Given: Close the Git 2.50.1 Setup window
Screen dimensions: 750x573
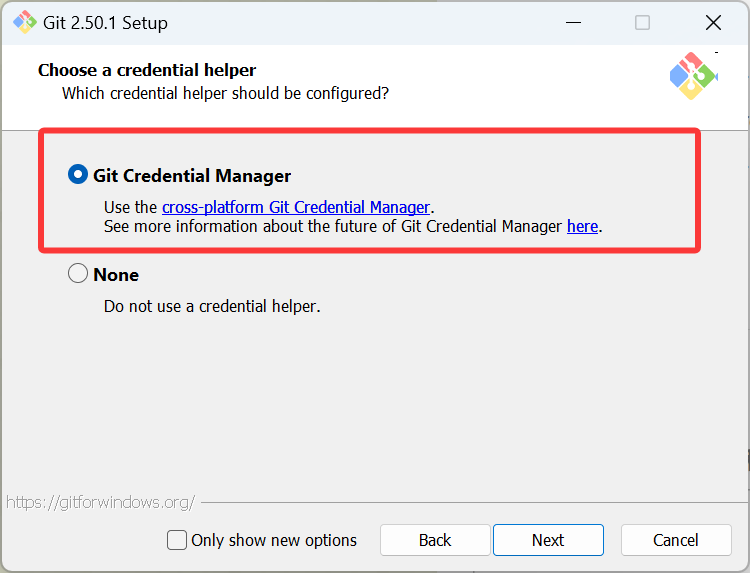Looking at the screenshot, I should pyautogui.click(x=713, y=22).
